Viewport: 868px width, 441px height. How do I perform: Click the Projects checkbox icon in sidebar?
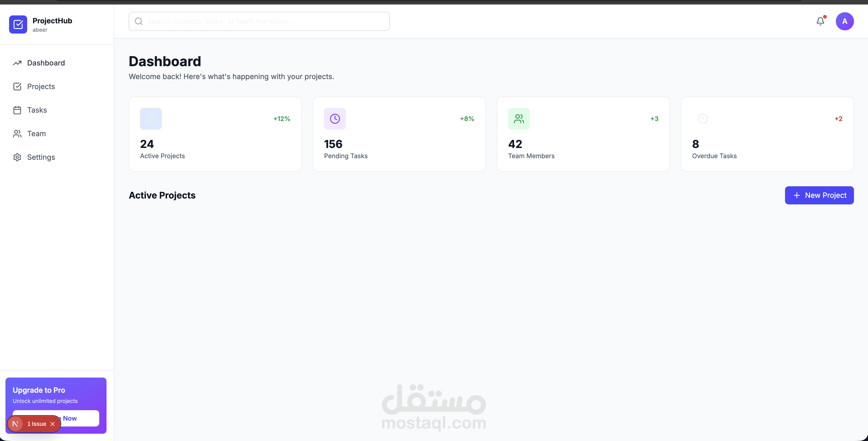[x=17, y=87]
